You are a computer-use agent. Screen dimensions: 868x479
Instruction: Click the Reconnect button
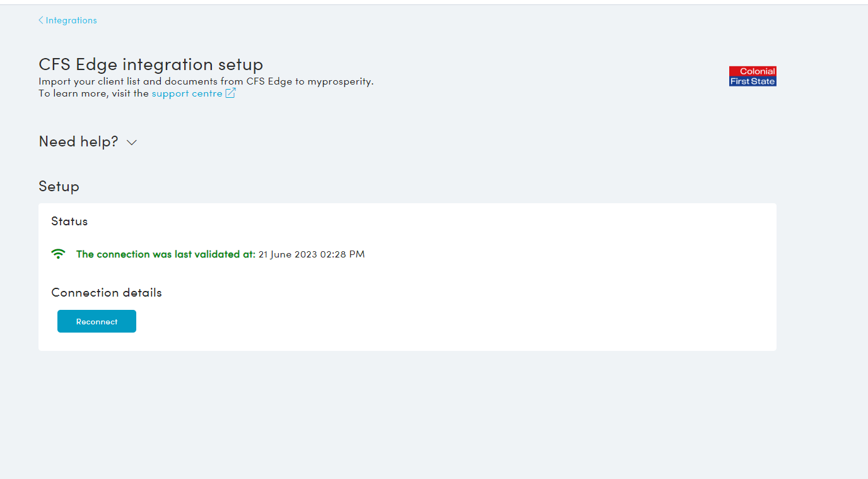click(97, 321)
